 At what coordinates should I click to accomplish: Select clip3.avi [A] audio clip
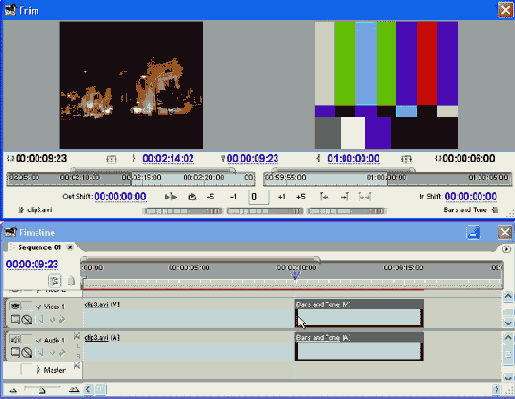[x=189, y=346]
